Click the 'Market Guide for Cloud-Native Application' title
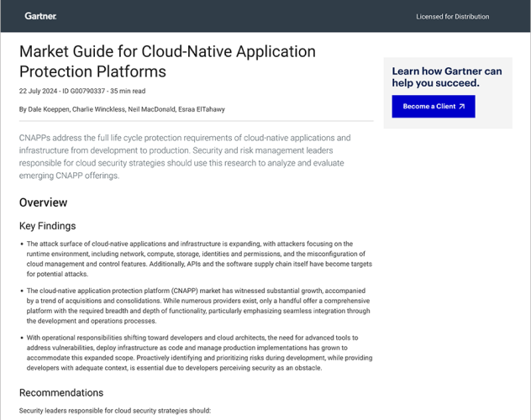This screenshot has width=531, height=420. (167, 61)
